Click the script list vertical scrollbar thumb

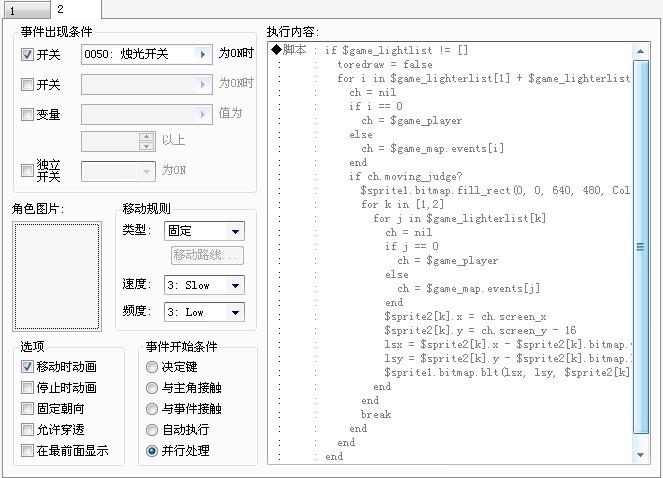pyautogui.click(x=641, y=247)
